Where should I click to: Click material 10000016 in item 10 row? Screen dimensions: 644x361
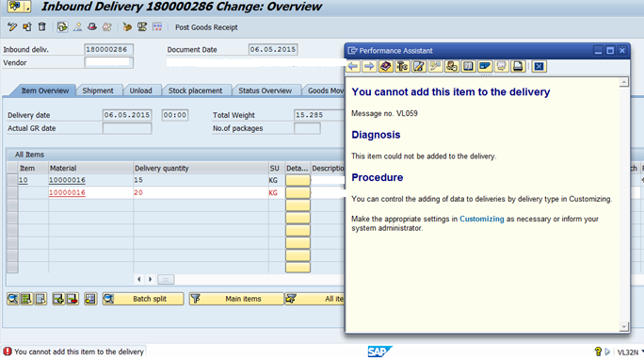pyautogui.click(x=68, y=180)
